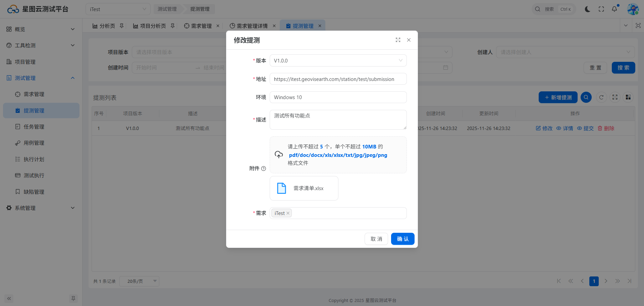Click the 环境 input field
This screenshot has width=644, height=306.
point(338,97)
